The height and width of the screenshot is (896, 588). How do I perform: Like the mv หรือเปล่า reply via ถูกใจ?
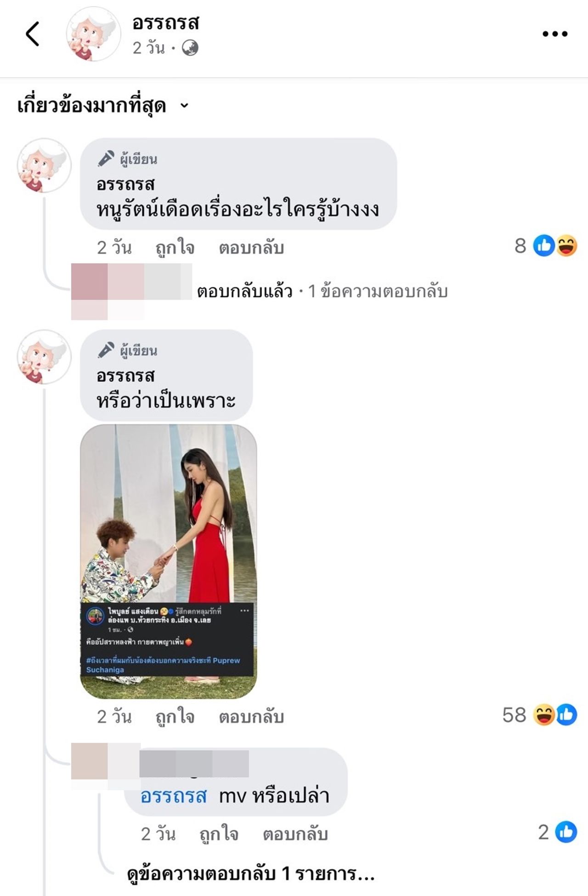[x=219, y=834]
